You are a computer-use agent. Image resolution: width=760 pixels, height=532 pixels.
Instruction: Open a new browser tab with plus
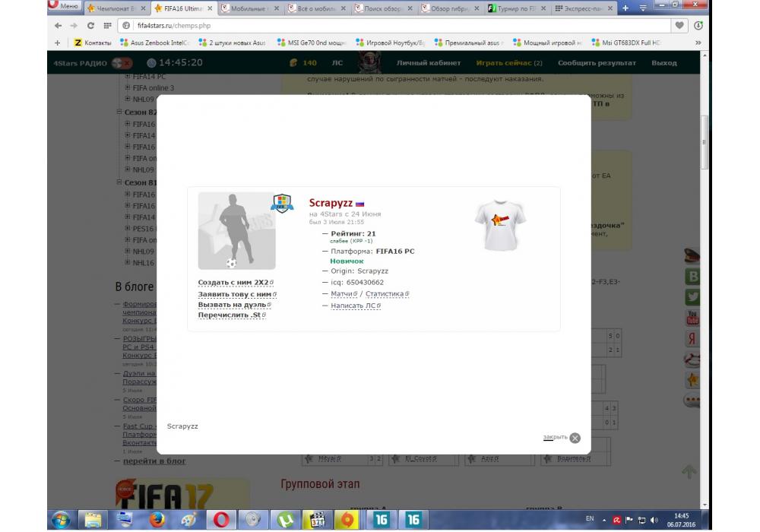tap(625, 8)
